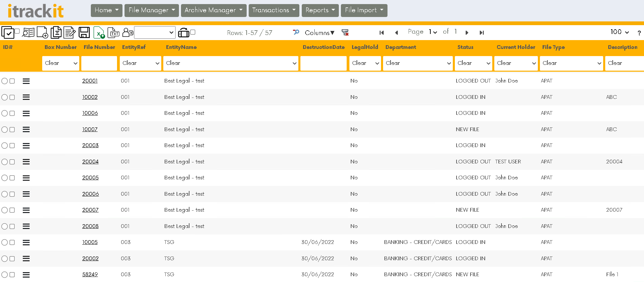Screen dimensions: 644x282
Task: Open the File Manager menu
Action: pyautogui.click(x=152, y=10)
